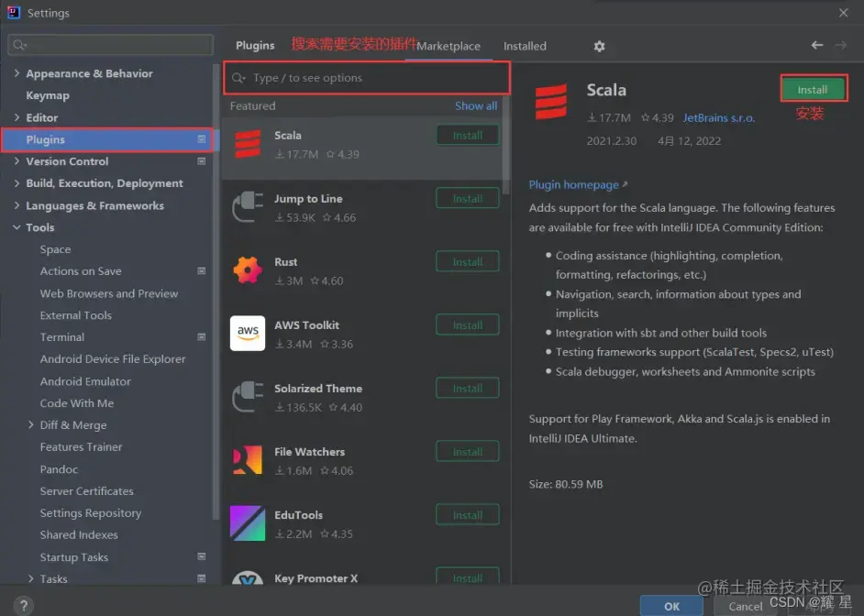
Task: Open Shared Indexes settings
Action: (x=79, y=534)
